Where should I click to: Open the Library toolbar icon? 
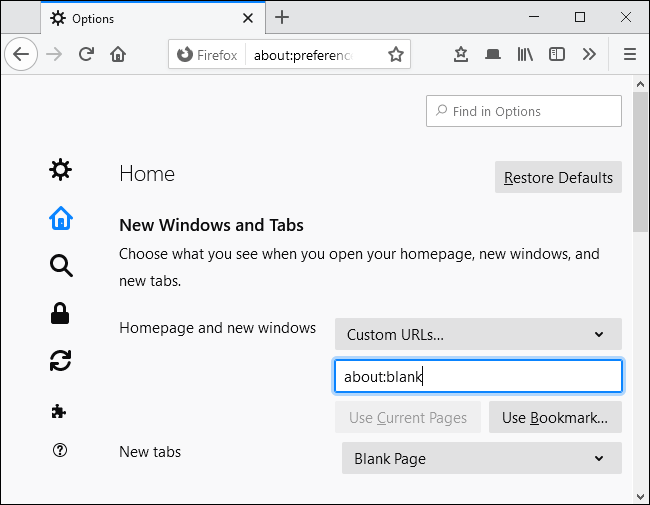click(x=525, y=55)
